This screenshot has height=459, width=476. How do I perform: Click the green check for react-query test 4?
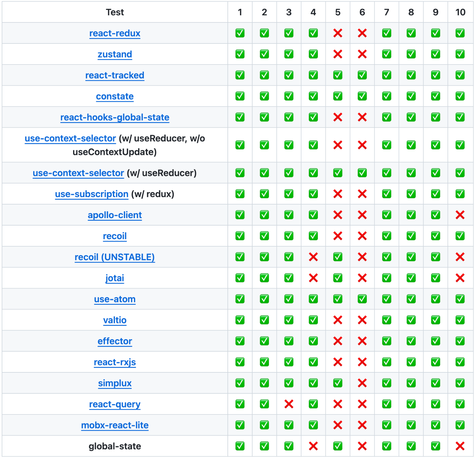point(313,404)
